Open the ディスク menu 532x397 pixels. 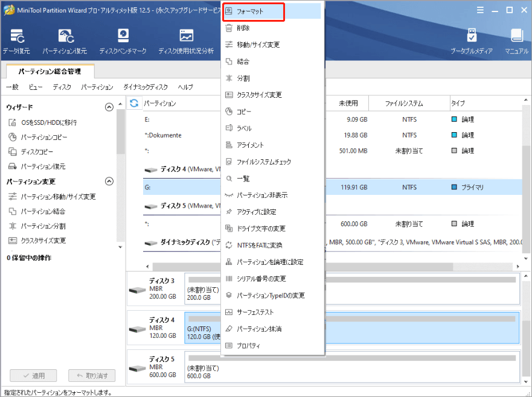62,87
